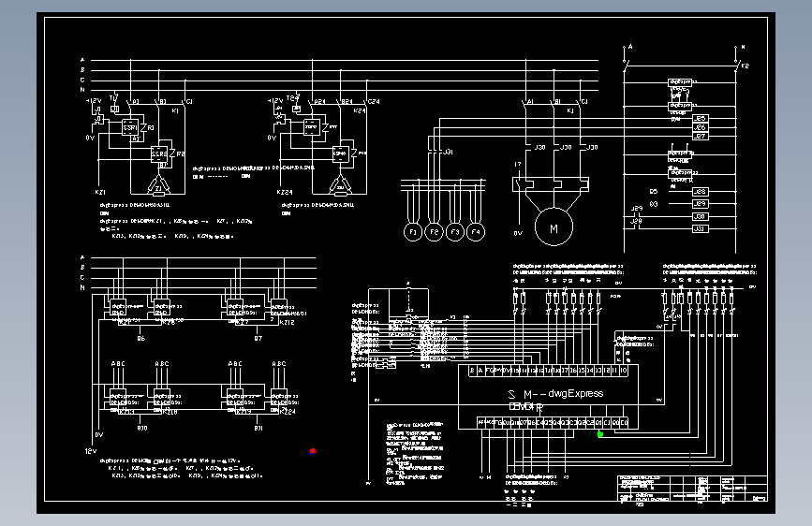The image size is (812, 526).
Task: Click the Z1 delta heater symbol
Action: click(x=158, y=187)
